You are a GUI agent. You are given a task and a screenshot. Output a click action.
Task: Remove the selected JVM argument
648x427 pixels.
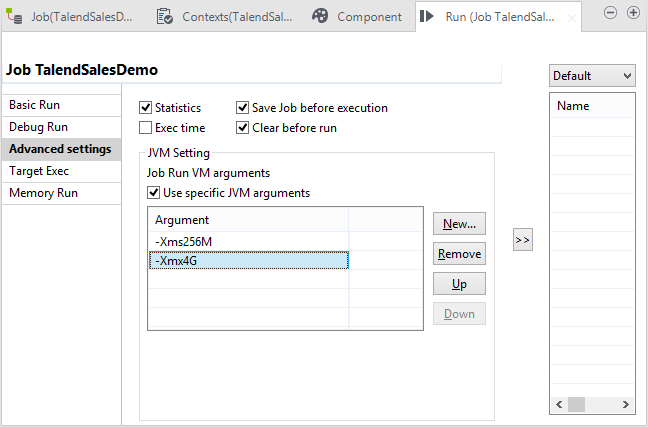(x=459, y=253)
